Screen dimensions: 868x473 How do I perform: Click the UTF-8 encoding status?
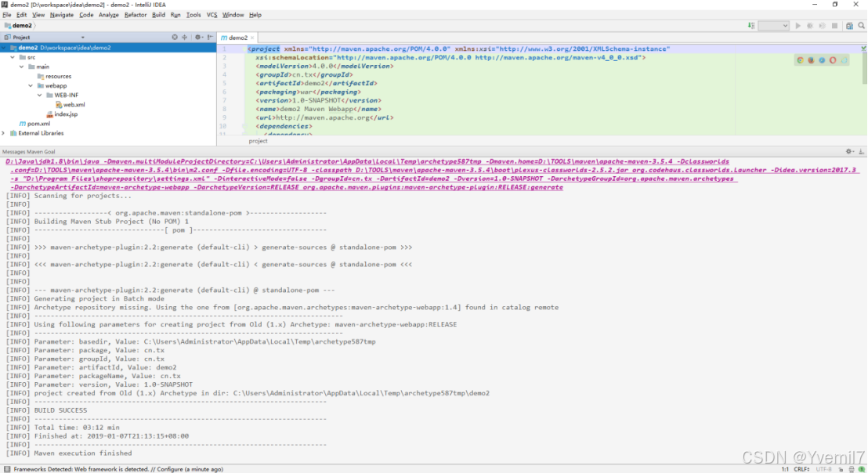(x=823, y=469)
